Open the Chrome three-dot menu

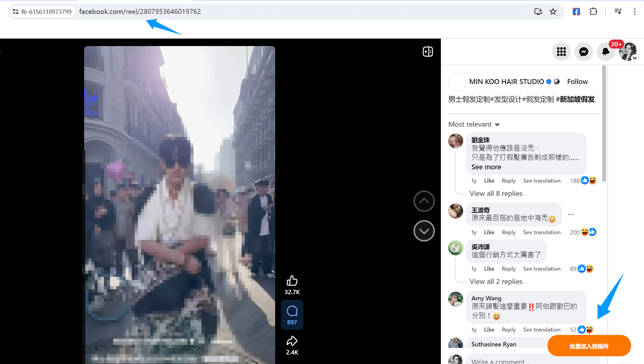click(x=634, y=12)
